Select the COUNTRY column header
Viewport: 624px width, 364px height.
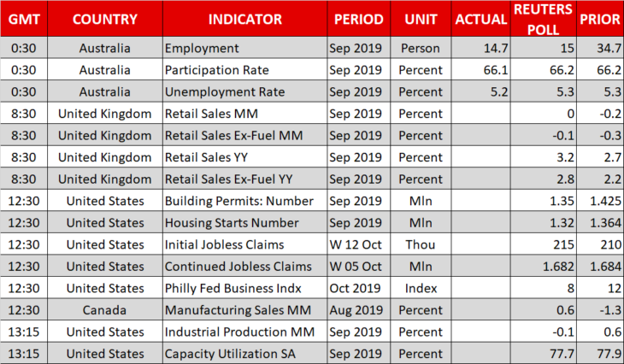[105, 19]
